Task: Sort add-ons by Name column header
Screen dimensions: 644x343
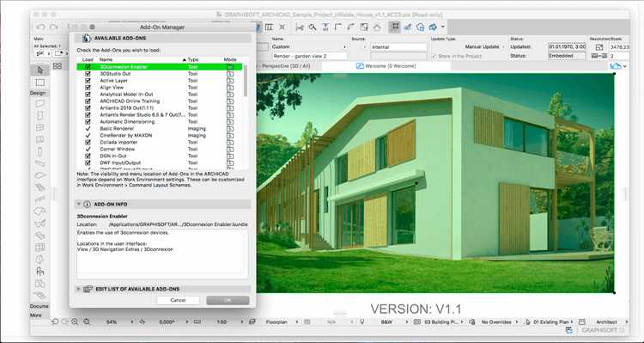Action: pos(106,59)
